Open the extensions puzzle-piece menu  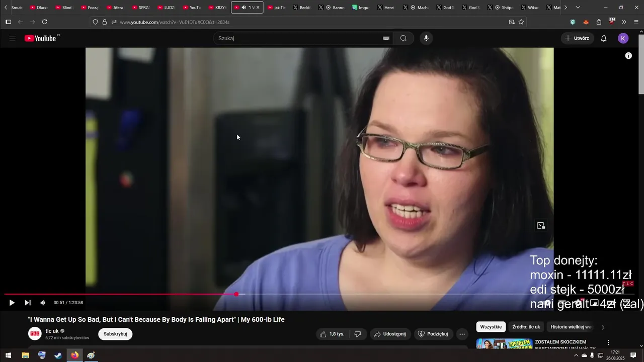(x=599, y=22)
